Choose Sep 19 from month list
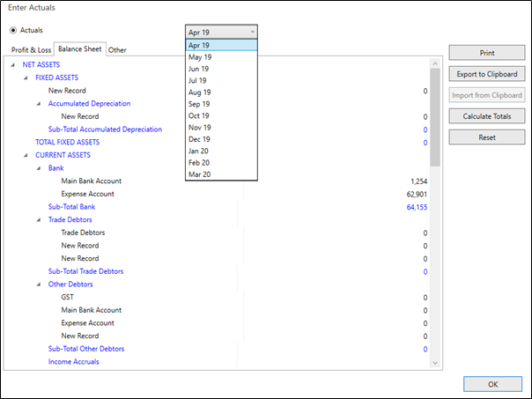532x399 pixels. pyautogui.click(x=221, y=104)
